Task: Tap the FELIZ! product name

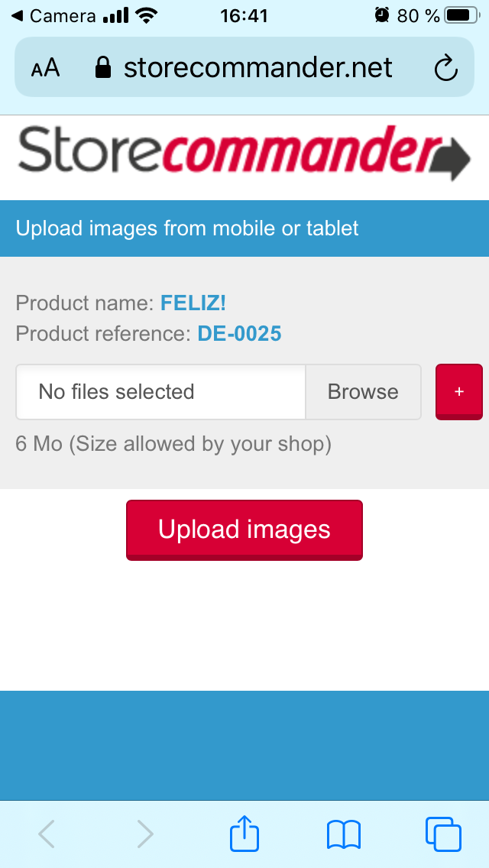Action: pyautogui.click(x=193, y=303)
